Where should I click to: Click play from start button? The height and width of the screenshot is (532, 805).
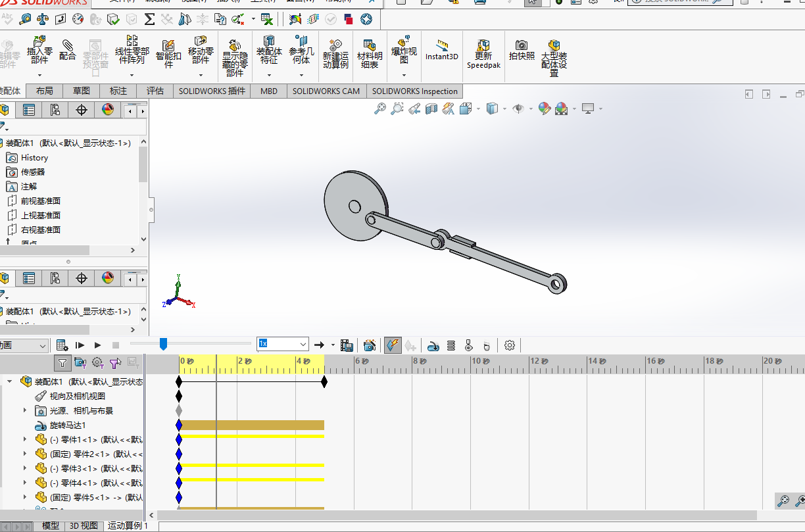(x=80, y=345)
